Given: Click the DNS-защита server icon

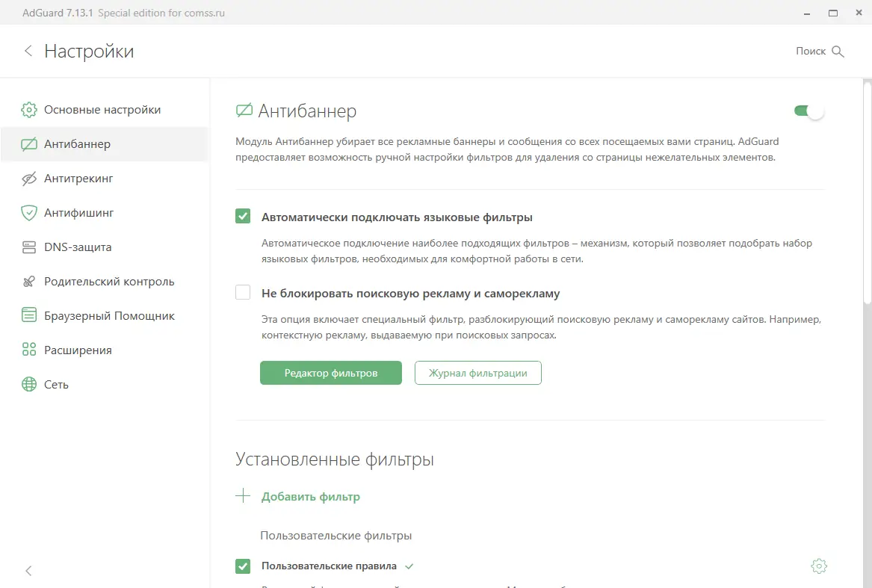Looking at the screenshot, I should click(29, 247).
